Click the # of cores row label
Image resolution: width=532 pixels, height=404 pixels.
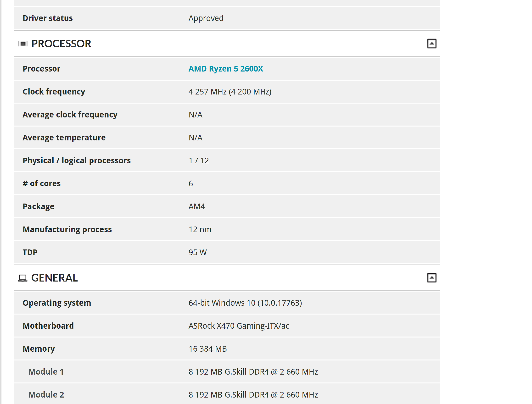point(42,183)
